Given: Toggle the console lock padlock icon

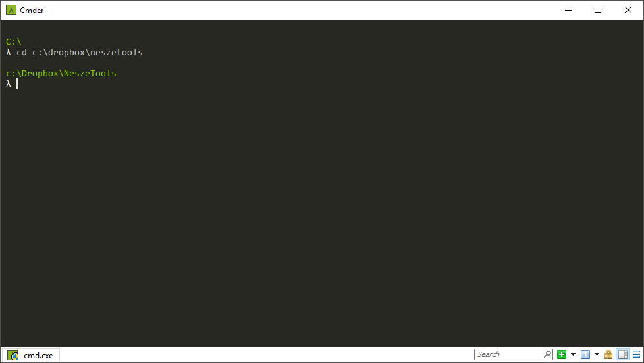Looking at the screenshot, I should (x=608, y=354).
